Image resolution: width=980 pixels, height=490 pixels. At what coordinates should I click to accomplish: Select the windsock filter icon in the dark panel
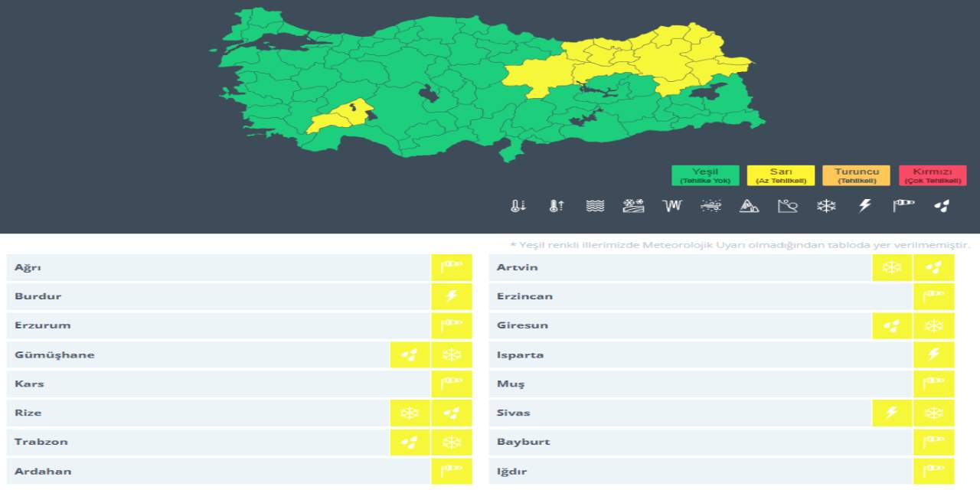pos(903,205)
